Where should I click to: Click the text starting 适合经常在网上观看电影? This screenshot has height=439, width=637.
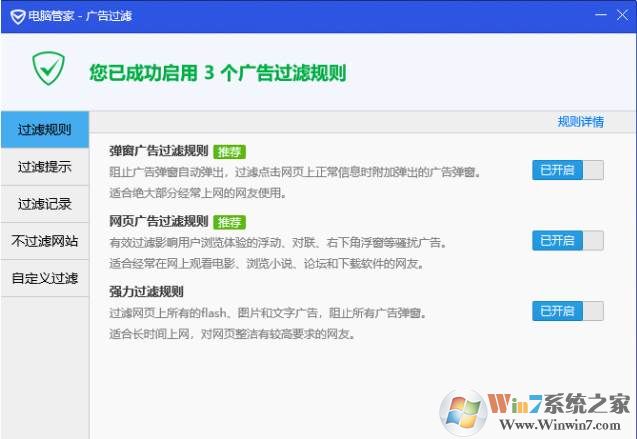tap(267, 264)
